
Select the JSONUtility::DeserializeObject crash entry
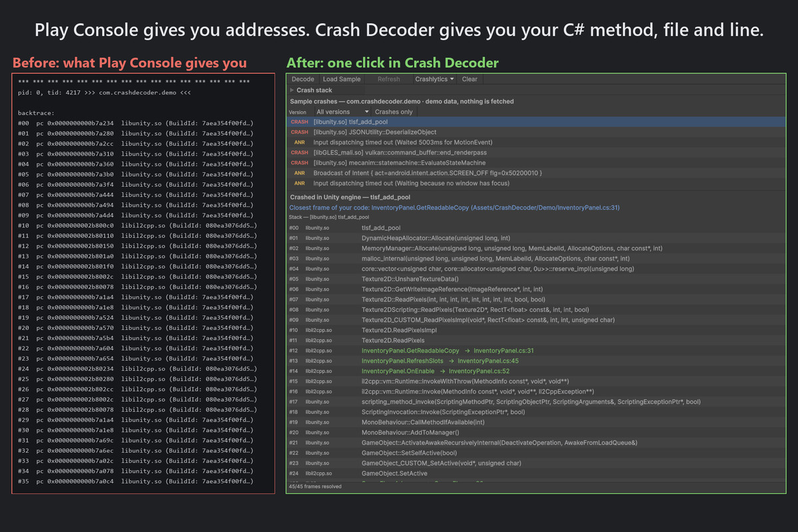pyautogui.click(x=537, y=132)
